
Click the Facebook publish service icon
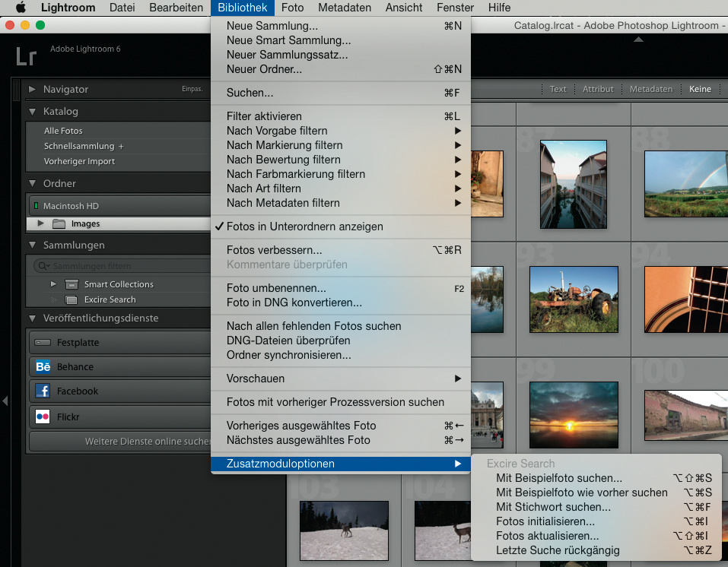pyautogui.click(x=43, y=391)
